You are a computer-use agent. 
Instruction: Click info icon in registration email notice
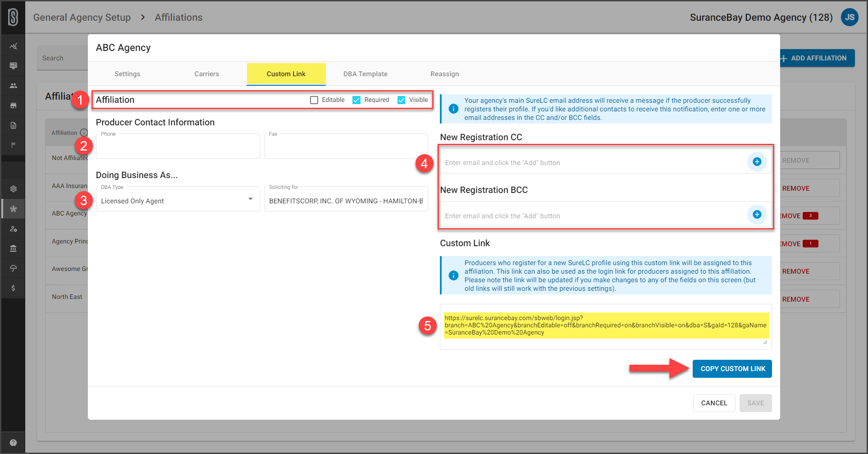pos(453,109)
